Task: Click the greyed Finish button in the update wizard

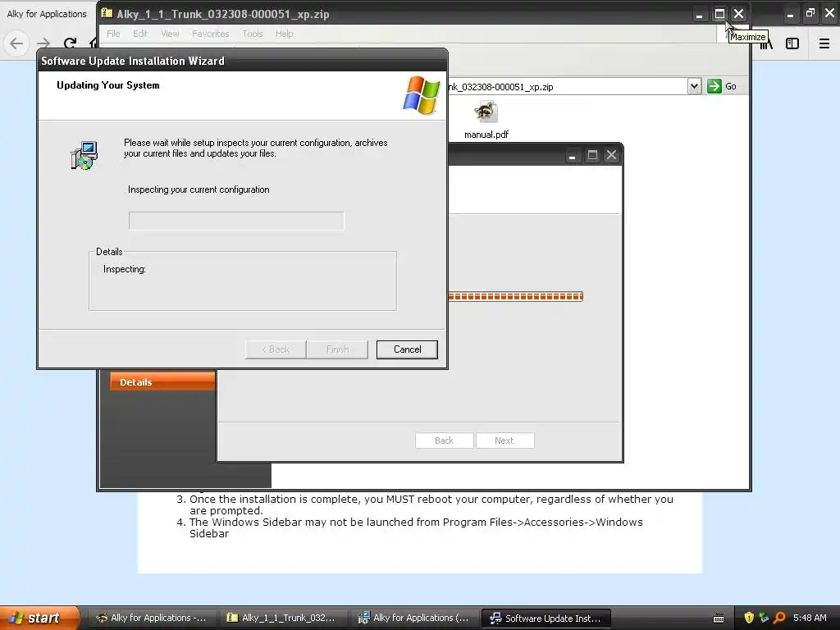Action: [337, 349]
